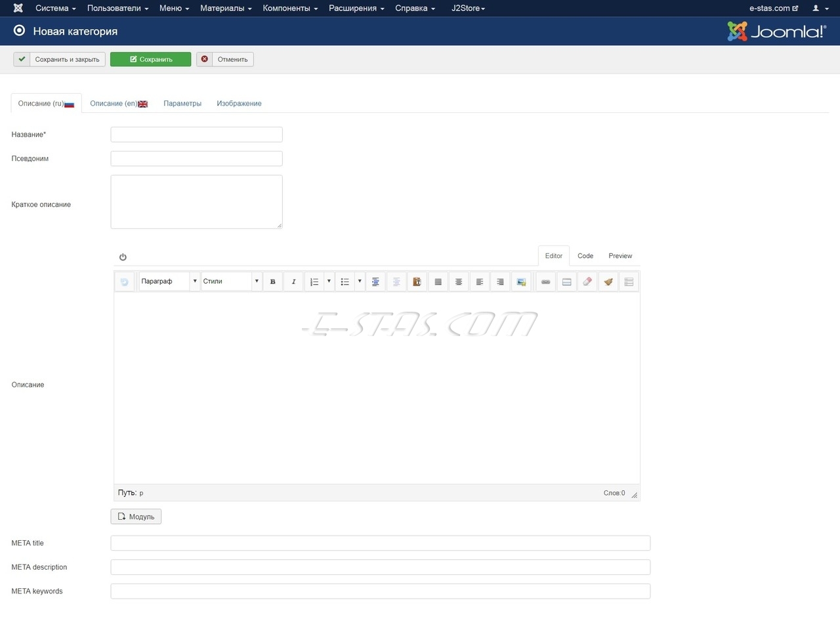Click the outdent icon in editor toolbar
840x640 pixels.
coord(396,282)
